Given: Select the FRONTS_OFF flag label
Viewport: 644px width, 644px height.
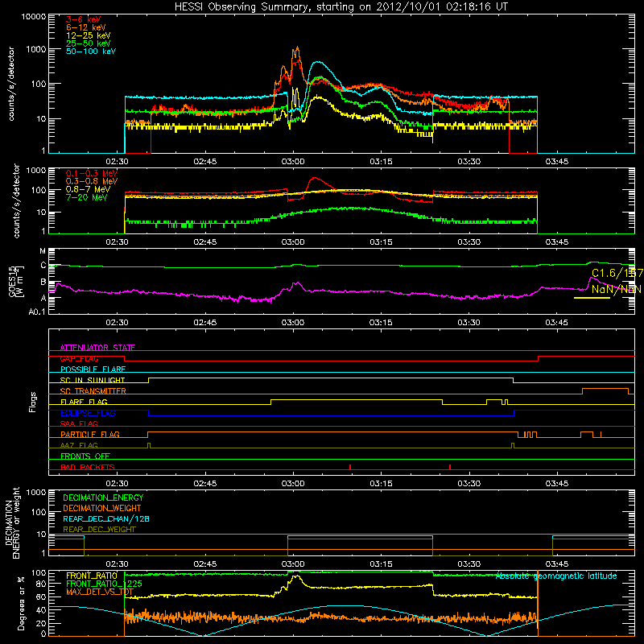Looking at the screenshot, I should [x=85, y=456].
